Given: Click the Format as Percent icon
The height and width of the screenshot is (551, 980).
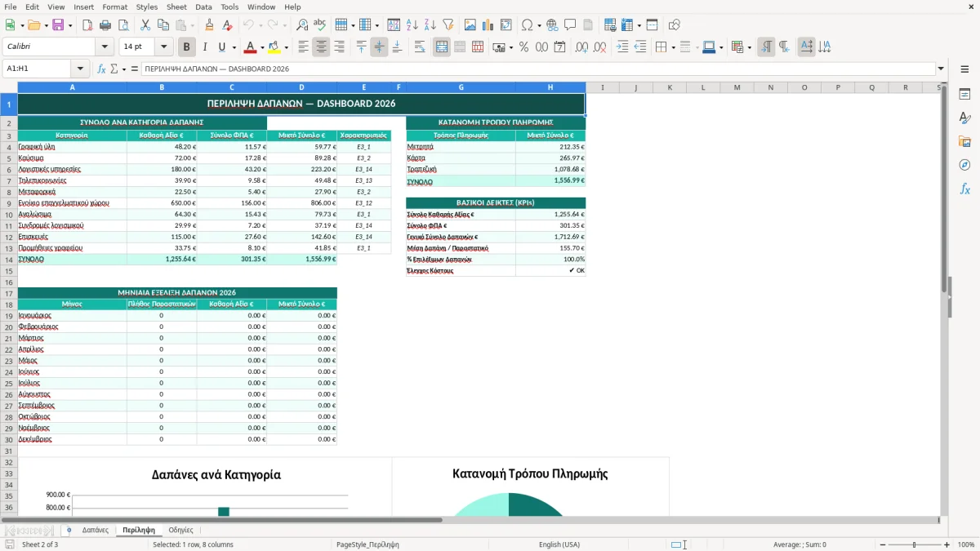Looking at the screenshot, I should coord(523,47).
